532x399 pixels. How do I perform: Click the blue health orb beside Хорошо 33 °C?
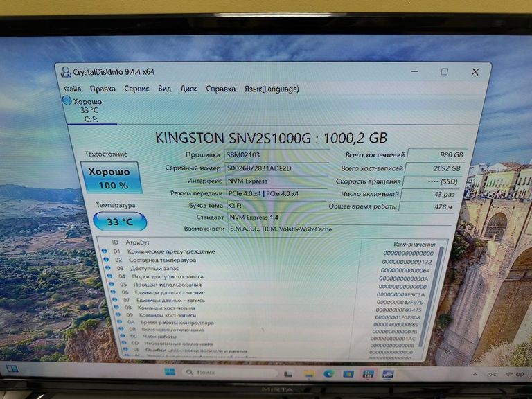[66, 100]
